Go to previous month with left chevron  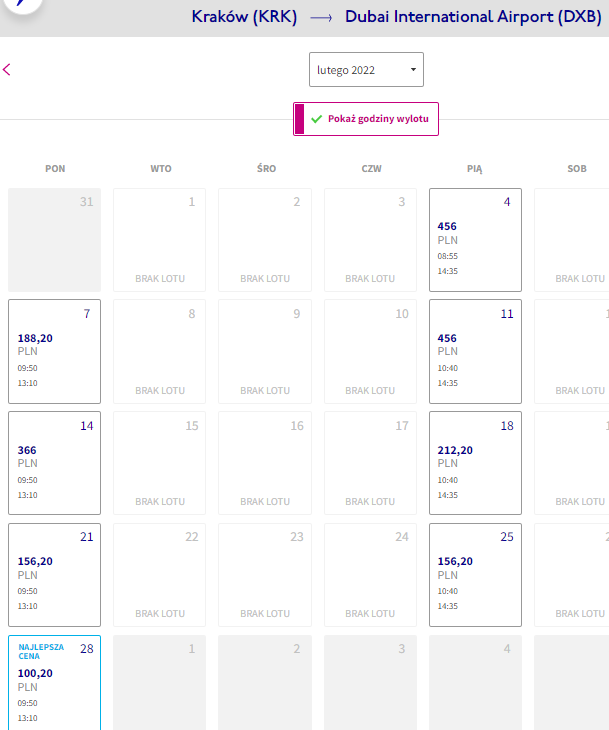pyautogui.click(x=7, y=70)
